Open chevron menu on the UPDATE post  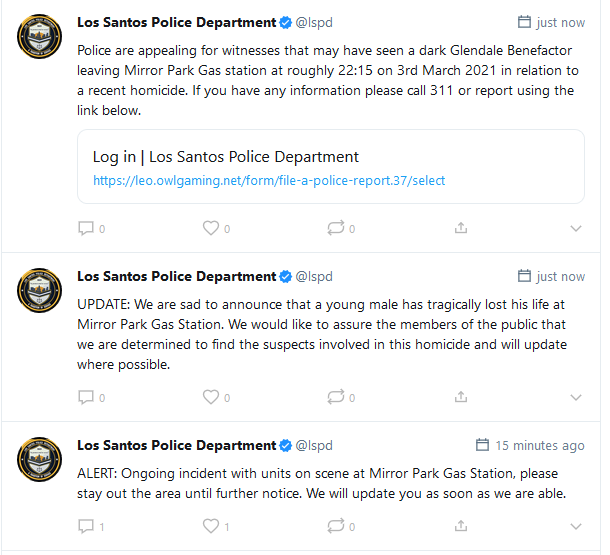coord(575,397)
